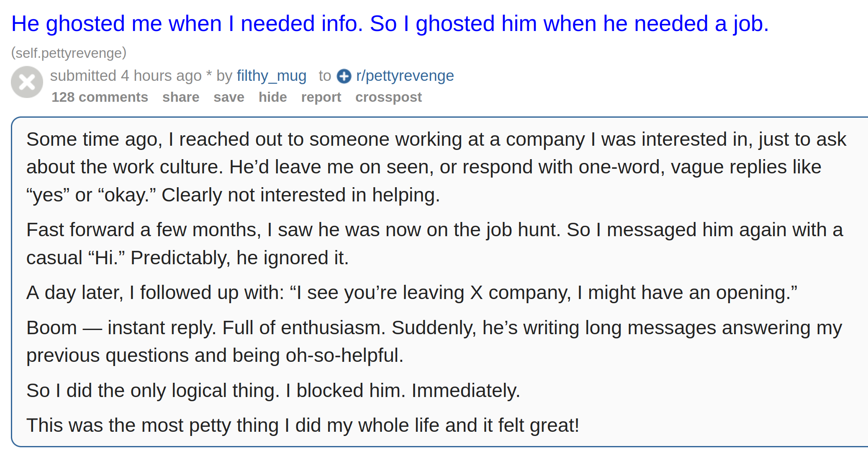Report this post

pos(321,97)
